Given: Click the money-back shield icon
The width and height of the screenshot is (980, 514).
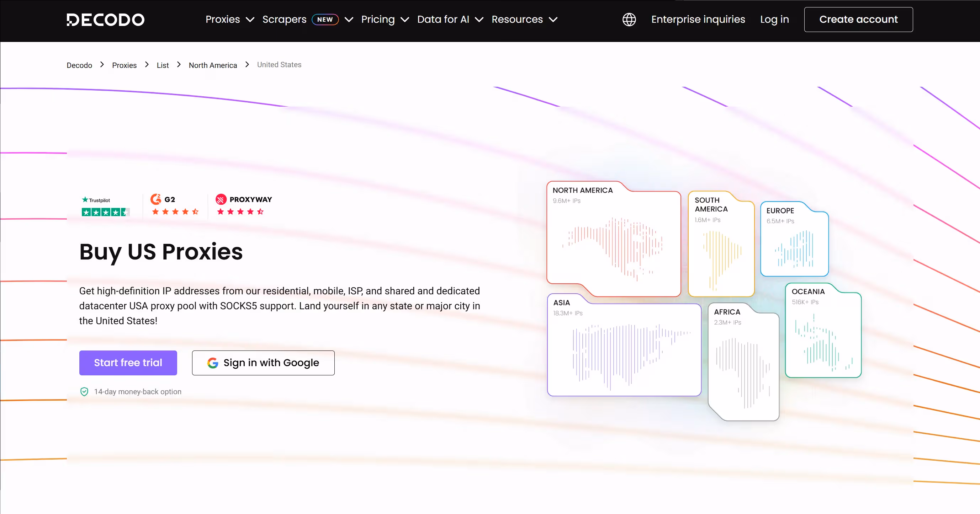Looking at the screenshot, I should [x=84, y=392].
